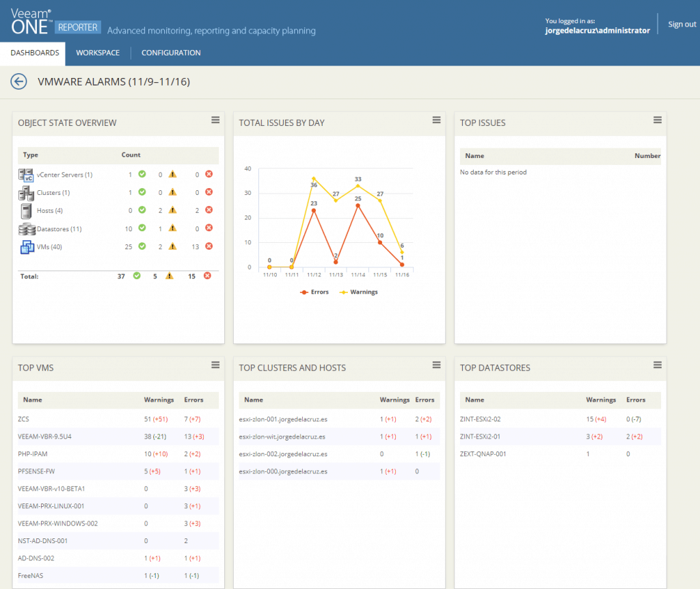Image resolution: width=700 pixels, height=589 pixels.
Task: Toggle Errors series in chart legend
Action: [x=314, y=292]
